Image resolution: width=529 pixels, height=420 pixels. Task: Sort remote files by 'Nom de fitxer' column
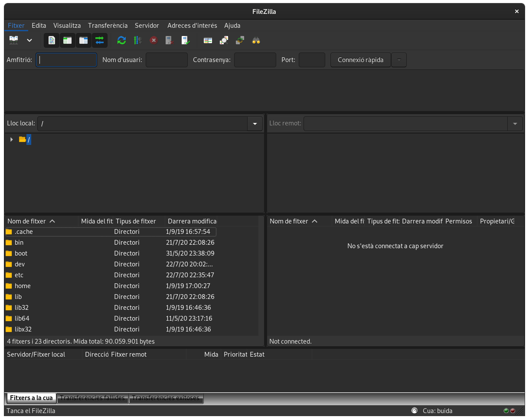click(x=300, y=221)
